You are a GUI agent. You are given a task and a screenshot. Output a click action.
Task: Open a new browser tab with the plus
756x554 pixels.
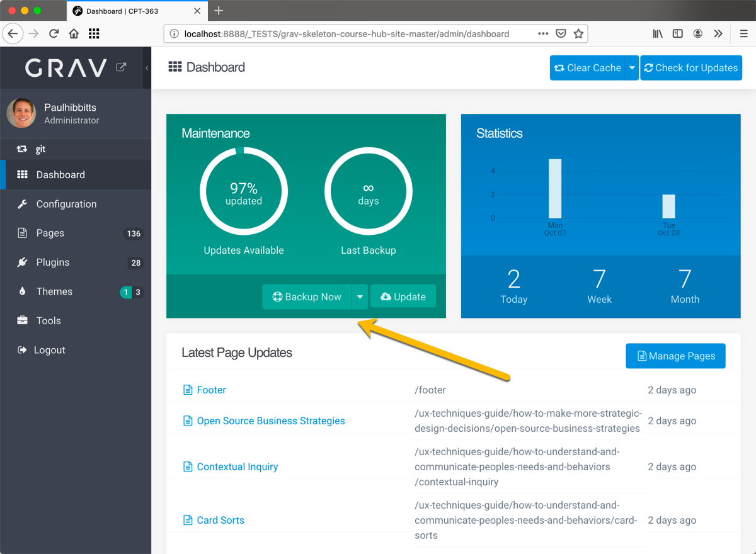218,11
